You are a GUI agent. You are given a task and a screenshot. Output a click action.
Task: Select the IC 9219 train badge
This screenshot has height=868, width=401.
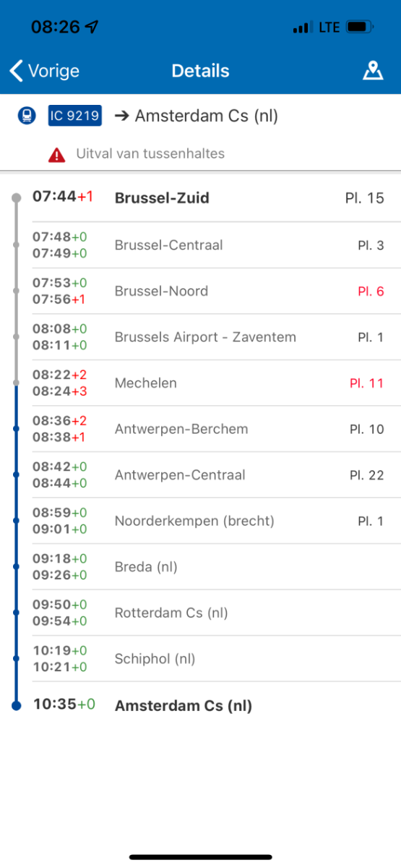click(x=75, y=116)
